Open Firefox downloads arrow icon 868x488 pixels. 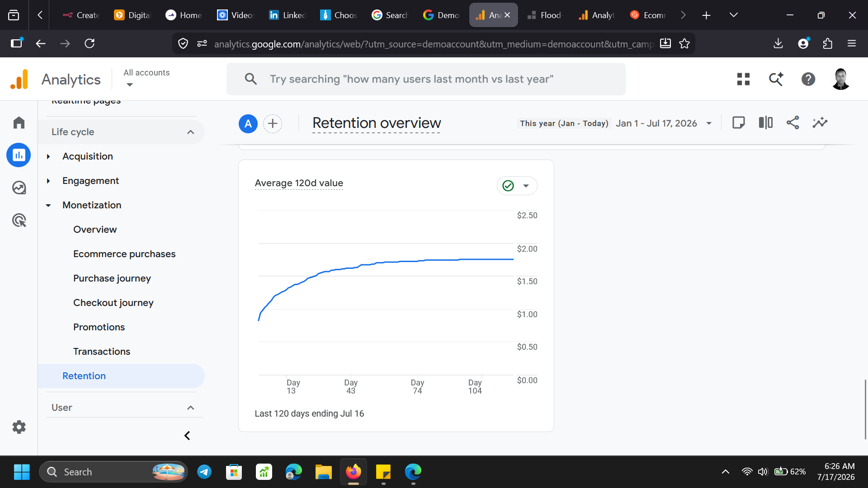pyautogui.click(x=778, y=43)
